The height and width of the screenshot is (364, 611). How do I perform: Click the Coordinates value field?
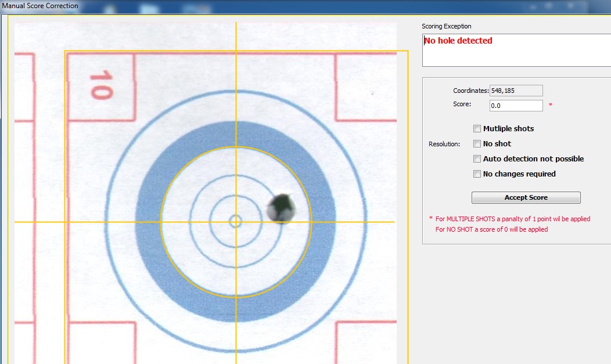click(x=516, y=91)
